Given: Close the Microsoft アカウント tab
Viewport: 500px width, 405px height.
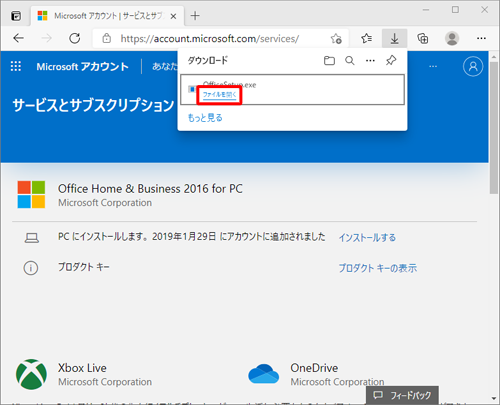Looking at the screenshot, I should coord(173,16).
